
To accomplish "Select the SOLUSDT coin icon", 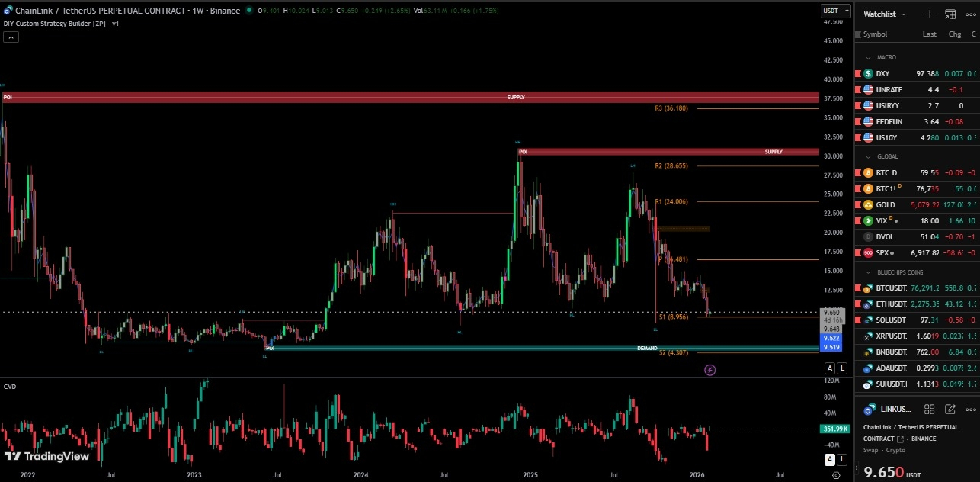I will tap(868, 320).
